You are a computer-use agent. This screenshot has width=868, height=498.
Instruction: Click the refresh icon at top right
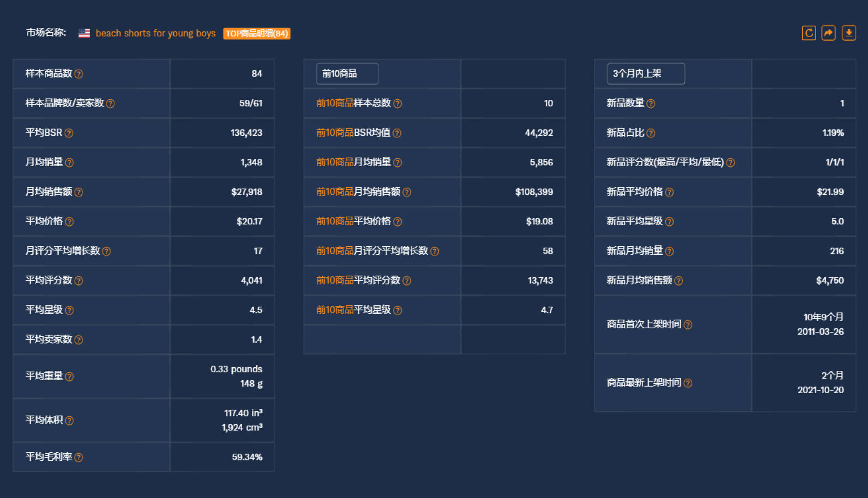point(808,33)
